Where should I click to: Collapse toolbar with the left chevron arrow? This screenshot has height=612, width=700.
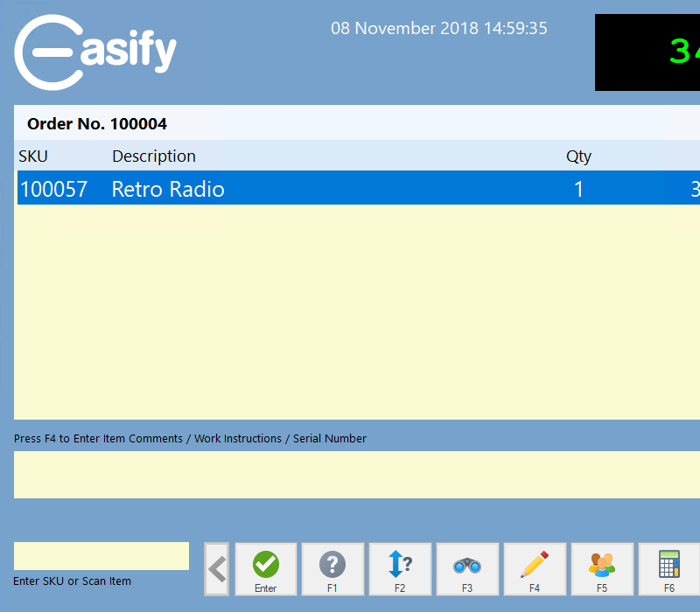click(x=216, y=569)
